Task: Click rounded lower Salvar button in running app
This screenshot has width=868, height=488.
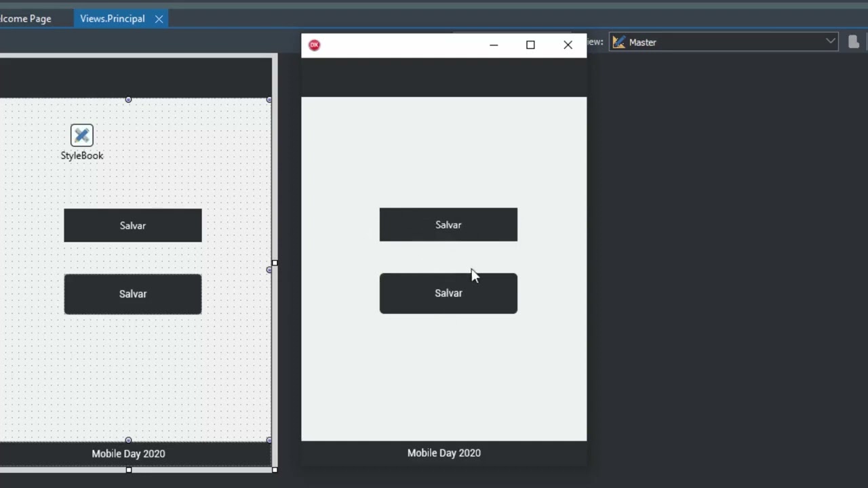Action: point(448,293)
